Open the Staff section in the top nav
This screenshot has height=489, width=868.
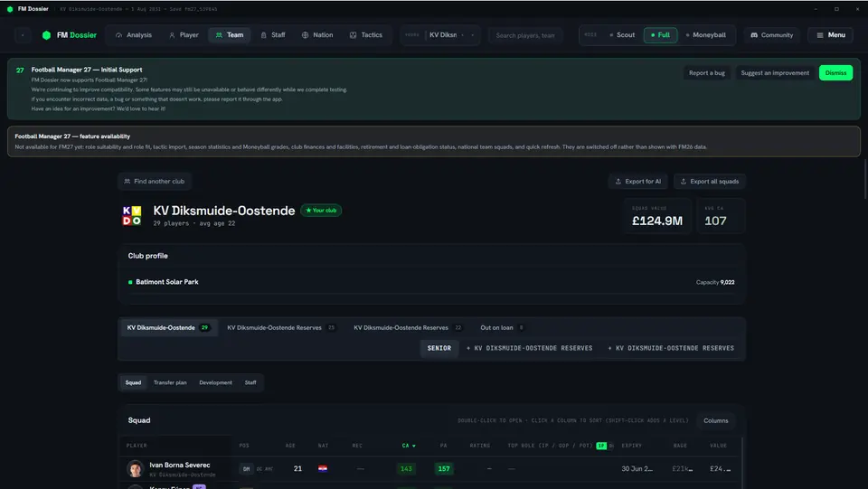(x=273, y=35)
